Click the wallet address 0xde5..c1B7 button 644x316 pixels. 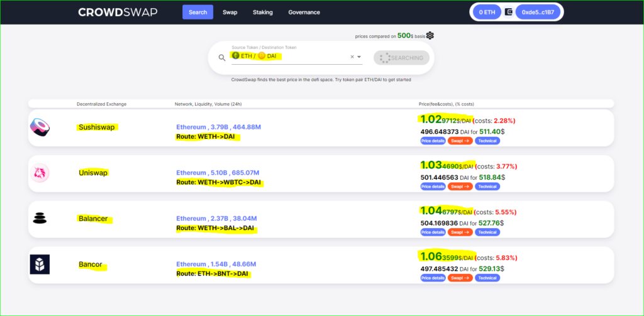click(x=538, y=12)
